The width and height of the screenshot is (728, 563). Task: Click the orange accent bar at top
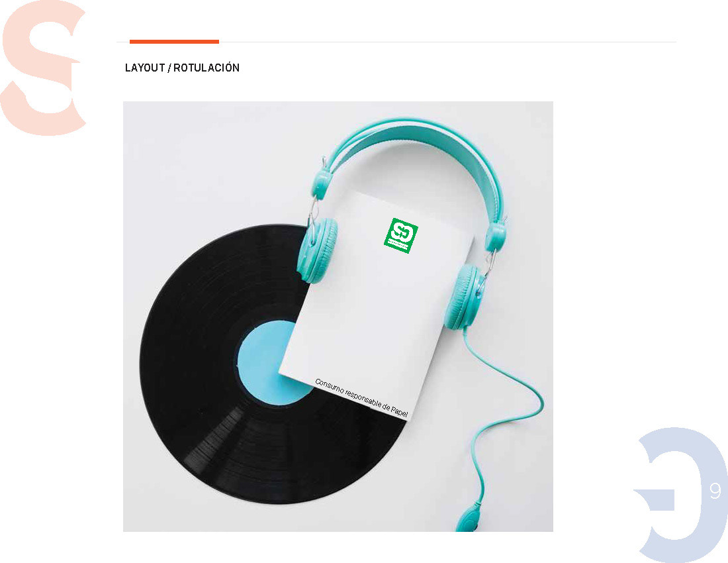pos(174,42)
